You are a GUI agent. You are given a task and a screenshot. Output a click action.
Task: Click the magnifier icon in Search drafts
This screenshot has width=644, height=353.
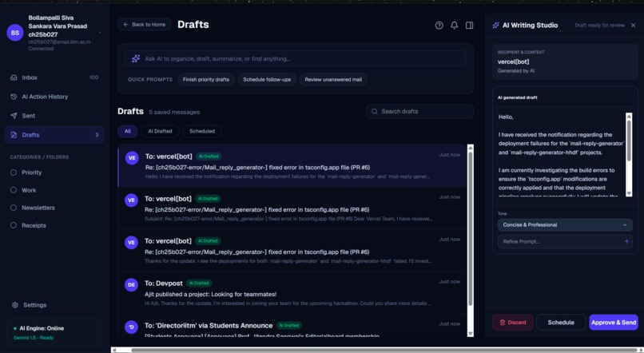375,111
